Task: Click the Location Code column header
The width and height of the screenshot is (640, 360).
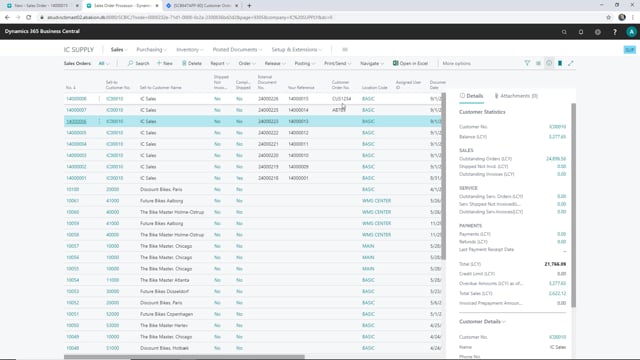Action: 374,88
